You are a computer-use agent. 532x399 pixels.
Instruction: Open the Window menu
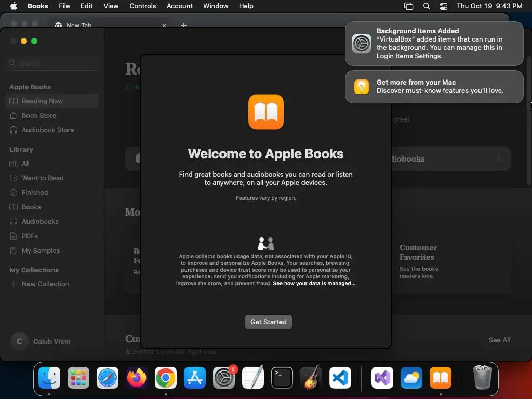216,6
